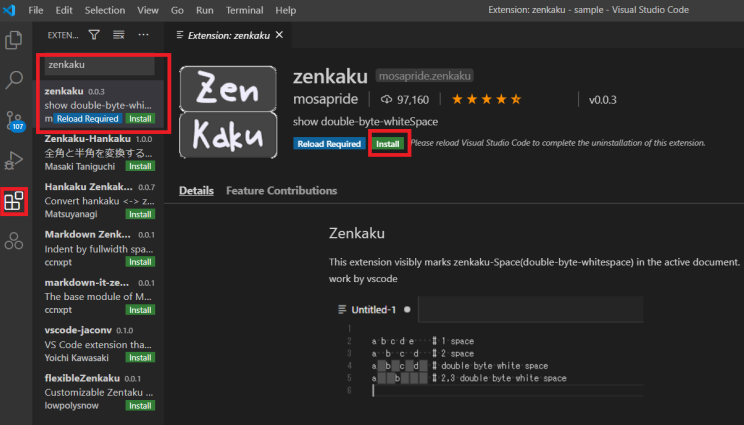This screenshot has width=744, height=425.
Task: Select the Markdown Zenk... list entry
Action: point(100,249)
